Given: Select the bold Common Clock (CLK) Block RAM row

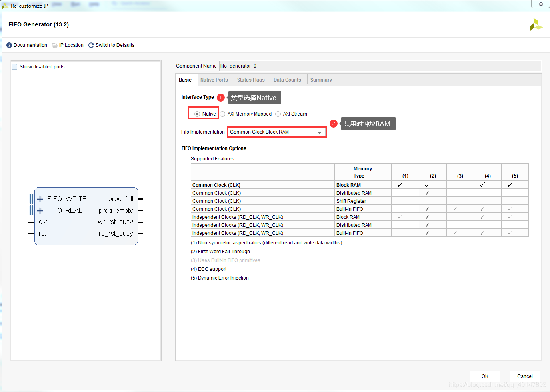Looking at the screenshot, I should (360, 185).
